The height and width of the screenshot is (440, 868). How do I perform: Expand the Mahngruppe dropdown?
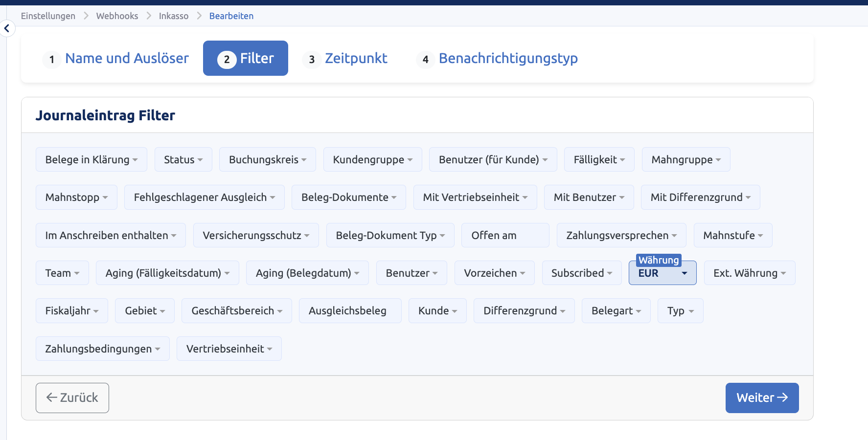[x=686, y=159]
